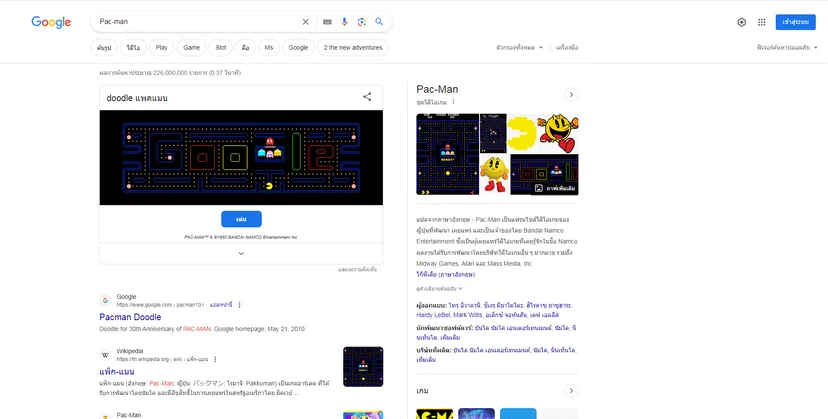
Task: Select the Play filter chip
Action: [x=162, y=48]
